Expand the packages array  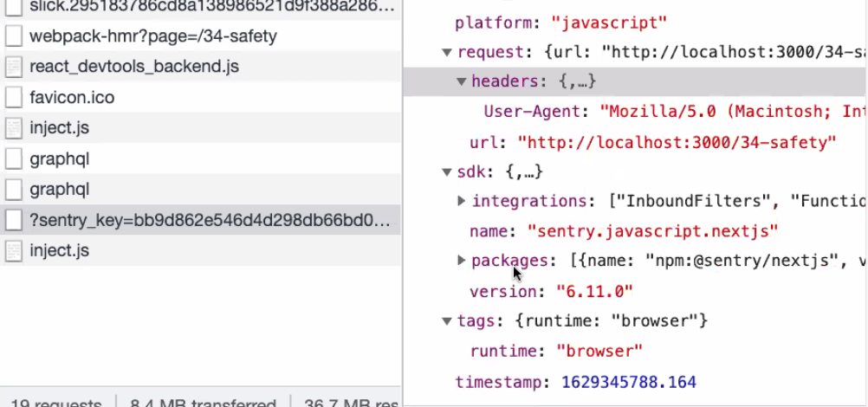462,261
